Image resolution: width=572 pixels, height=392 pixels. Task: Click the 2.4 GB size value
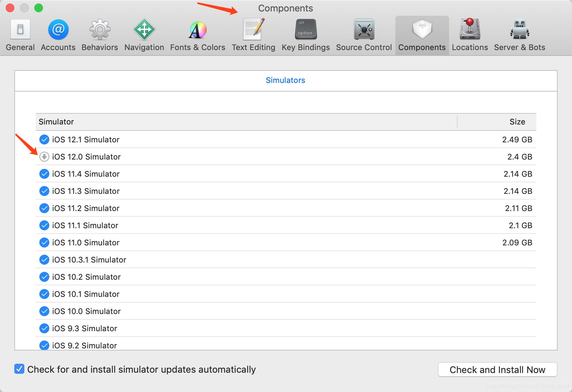(520, 157)
